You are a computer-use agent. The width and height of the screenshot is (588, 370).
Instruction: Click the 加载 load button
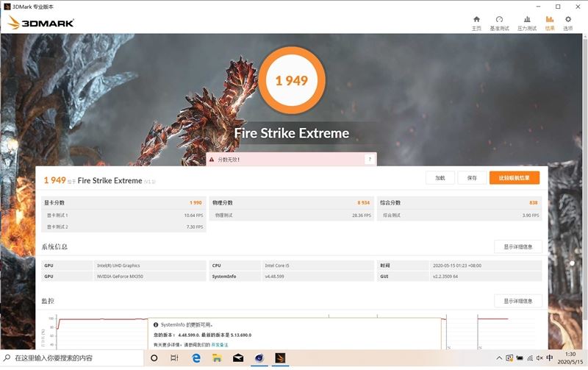click(440, 178)
